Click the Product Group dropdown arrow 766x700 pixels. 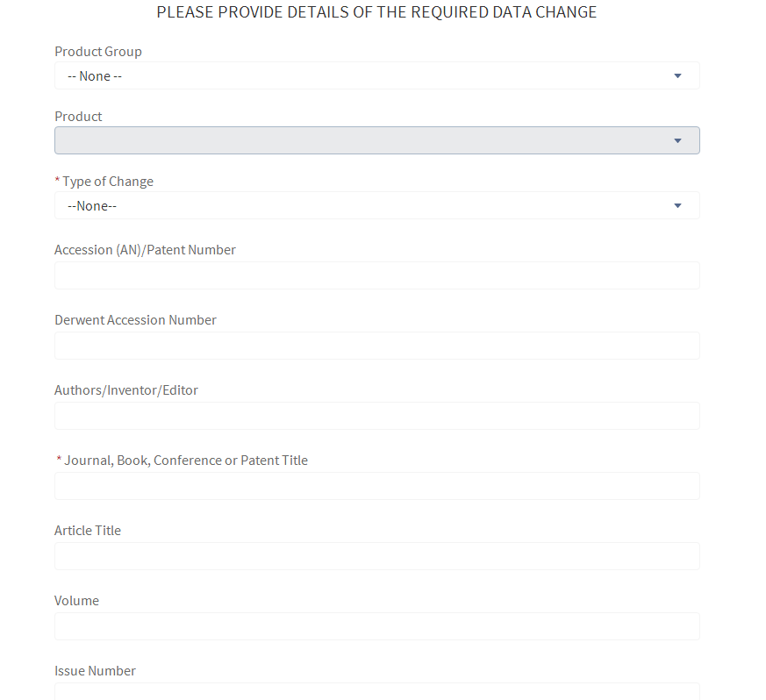coord(677,76)
